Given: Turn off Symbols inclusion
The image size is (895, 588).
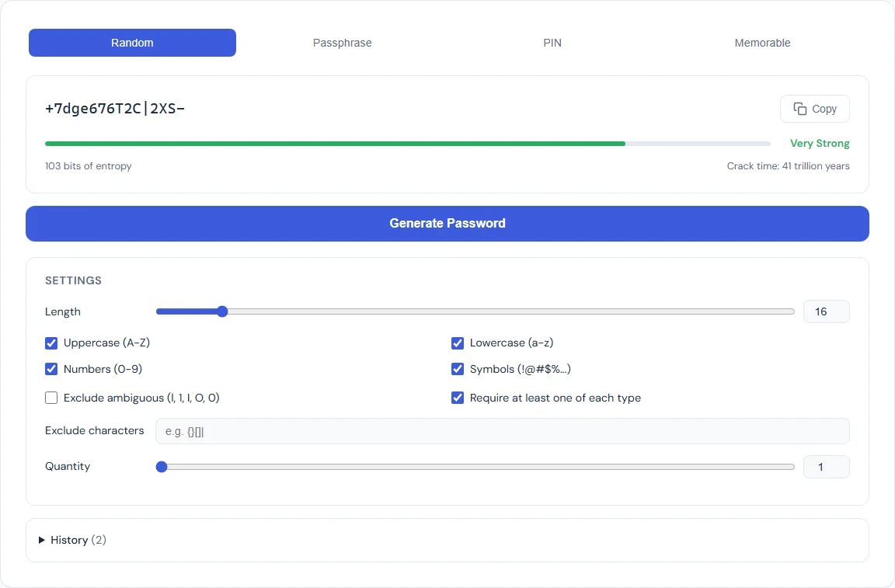Looking at the screenshot, I should click(458, 369).
